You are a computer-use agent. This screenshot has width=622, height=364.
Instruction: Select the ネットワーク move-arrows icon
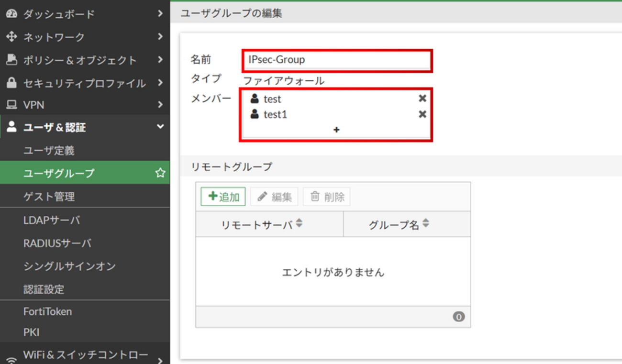tap(11, 37)
